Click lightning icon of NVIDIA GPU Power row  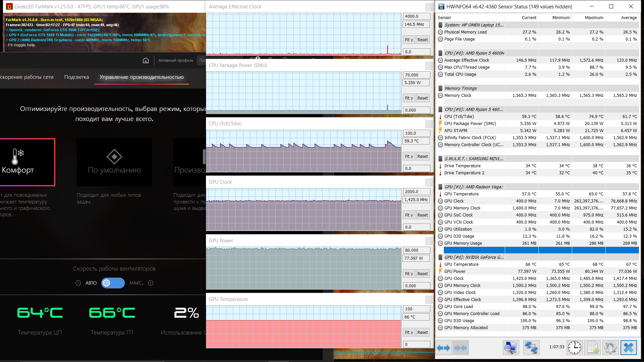coord(440,271)
